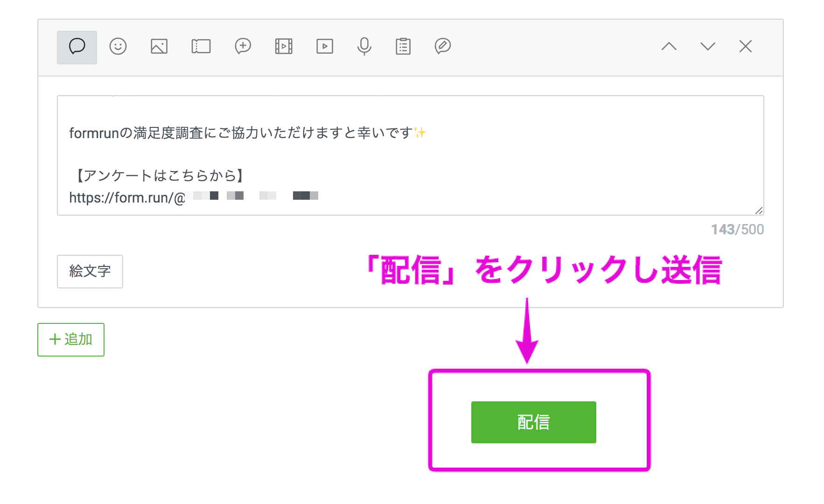Remove message block with X icon

tap(746, 46)
